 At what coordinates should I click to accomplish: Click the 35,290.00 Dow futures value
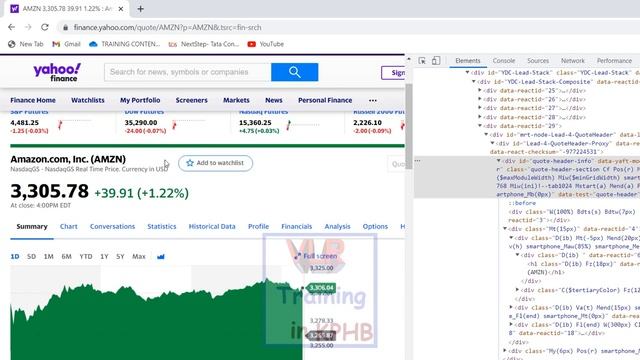click(x=141, y=122)
